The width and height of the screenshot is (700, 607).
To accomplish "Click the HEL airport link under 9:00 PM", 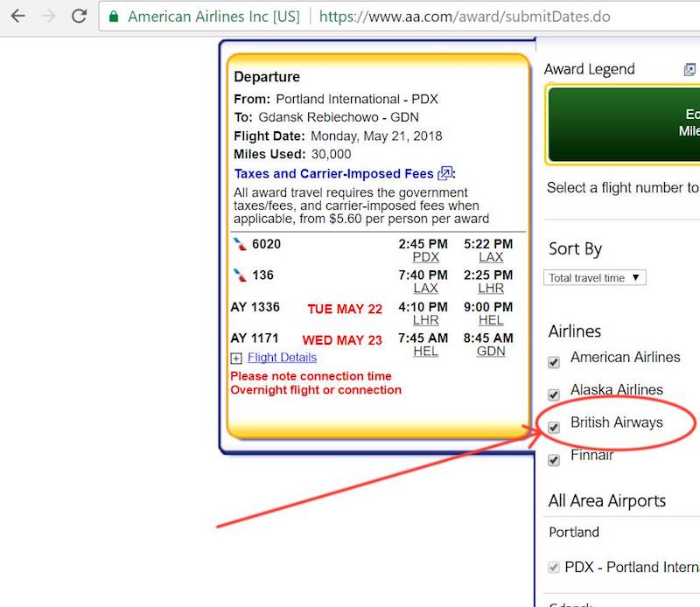I will pyautogui.click(x=491, y=320).
